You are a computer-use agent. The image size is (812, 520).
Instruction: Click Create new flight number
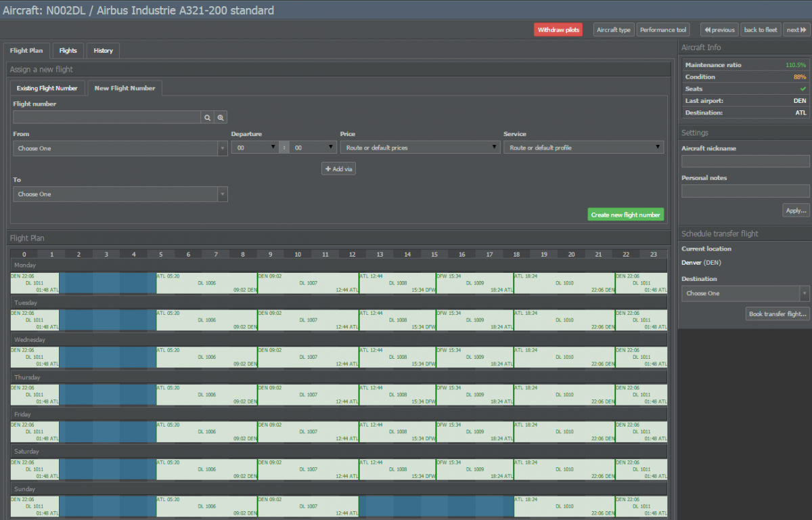pyautogui.click(x=625, y=215)
